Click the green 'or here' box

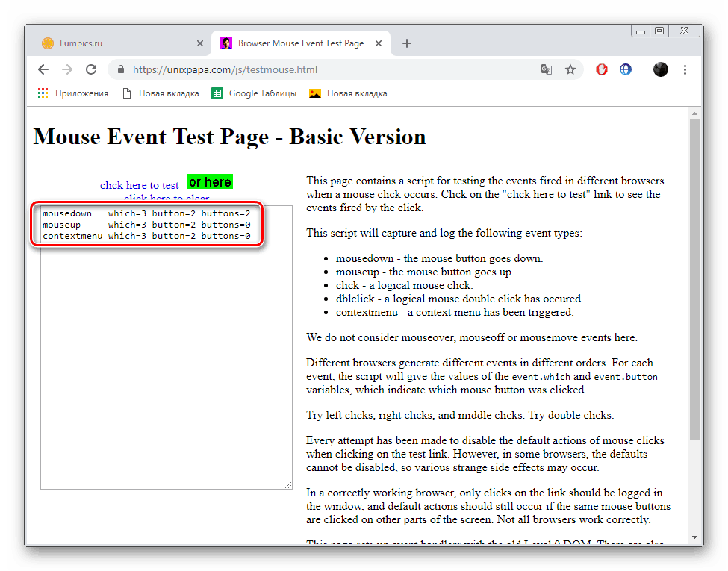[x=209, y=181]
